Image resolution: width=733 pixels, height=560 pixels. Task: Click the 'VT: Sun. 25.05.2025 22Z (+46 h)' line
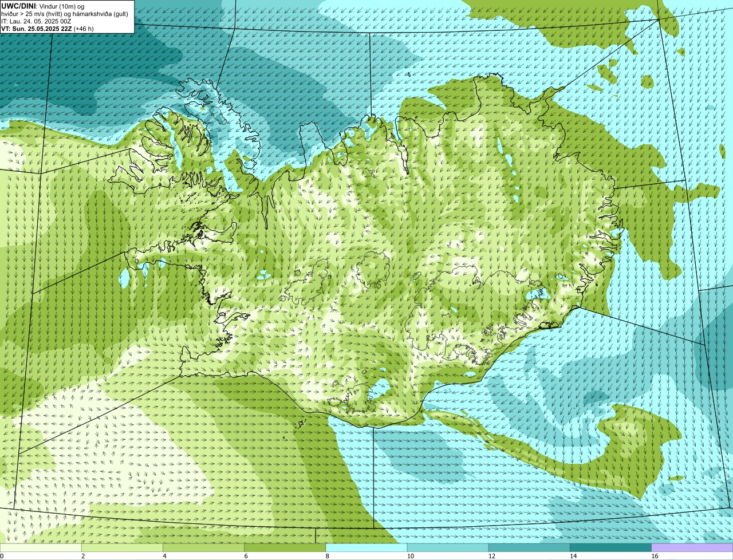48,28
